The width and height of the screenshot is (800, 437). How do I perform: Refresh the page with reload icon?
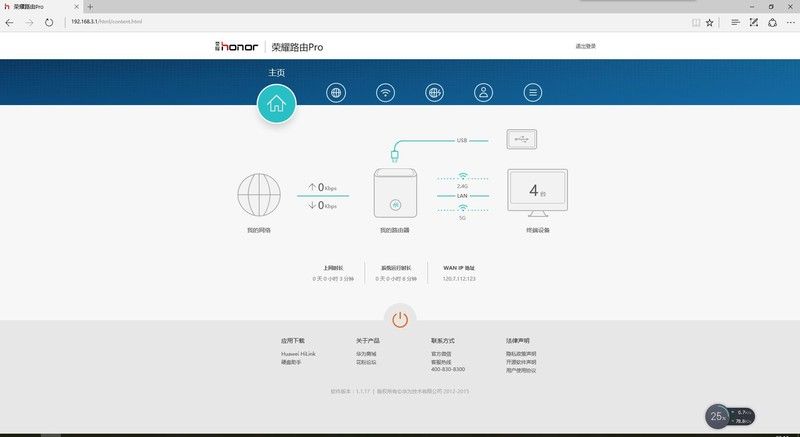pos(48,22)
